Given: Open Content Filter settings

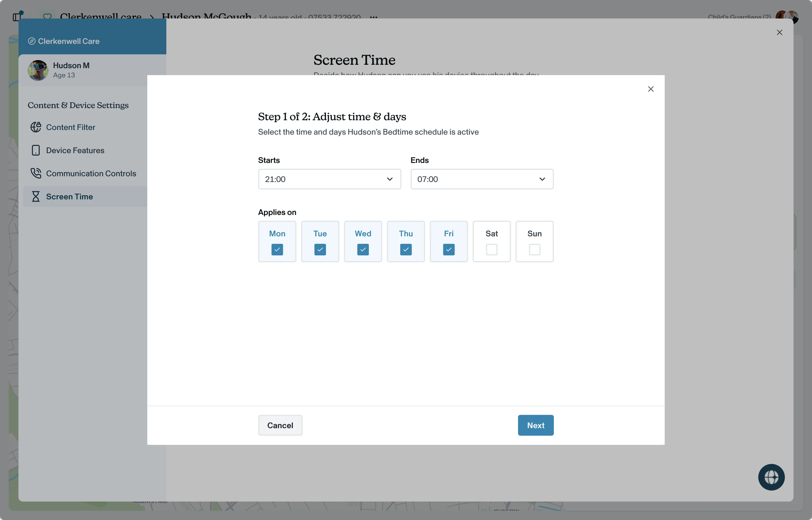Looking at the screenshot, I should (85, 127).
